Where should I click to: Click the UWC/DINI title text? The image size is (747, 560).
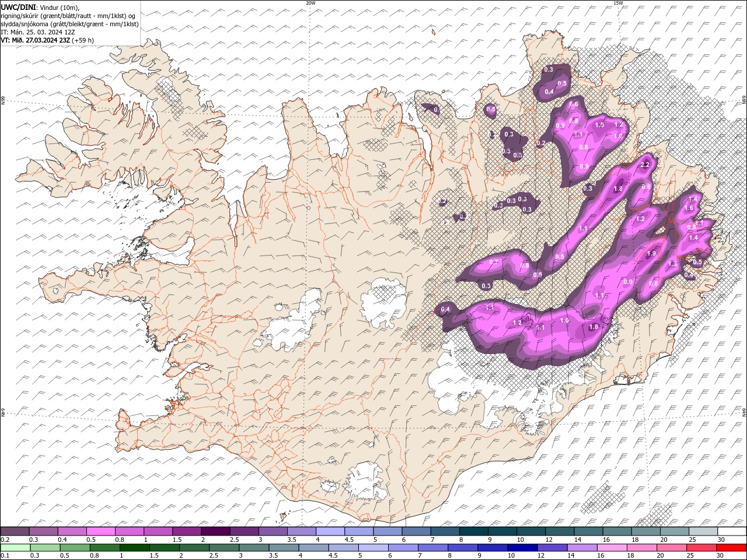(x=18, y=7)
